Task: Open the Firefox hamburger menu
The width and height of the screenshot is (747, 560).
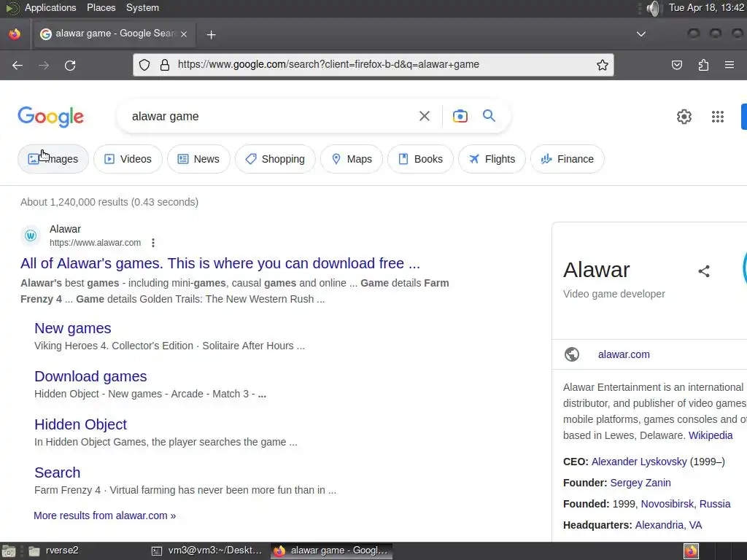Action: [x=729, y=65]
